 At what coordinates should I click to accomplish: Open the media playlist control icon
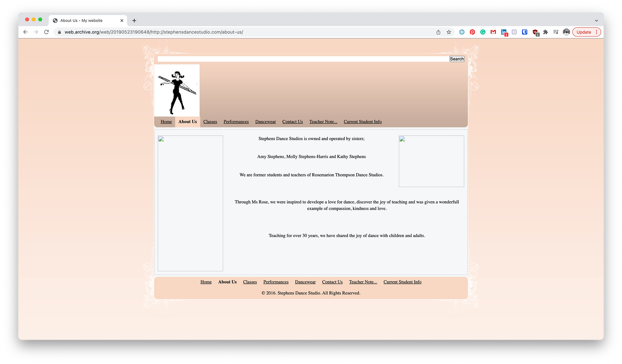556,32
